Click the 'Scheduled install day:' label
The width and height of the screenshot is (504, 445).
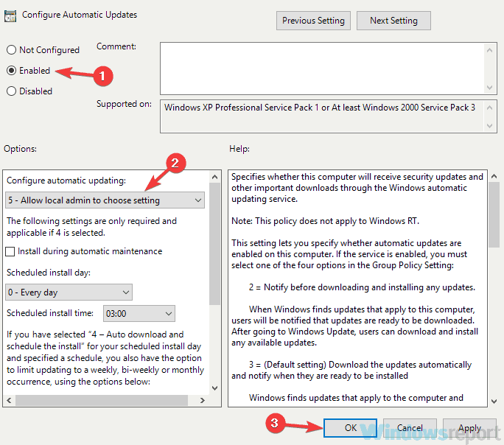pos(49,273)
